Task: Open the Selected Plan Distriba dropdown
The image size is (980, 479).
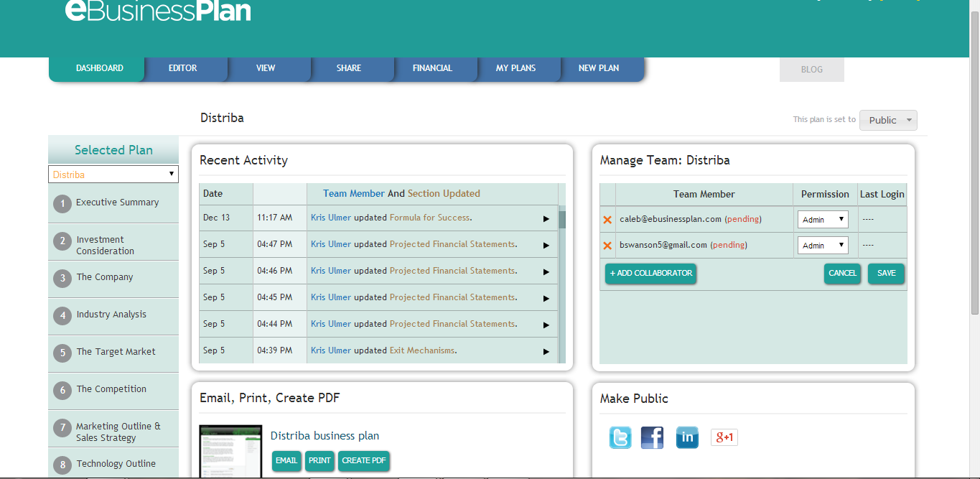Action: click(x=113, y=175)
